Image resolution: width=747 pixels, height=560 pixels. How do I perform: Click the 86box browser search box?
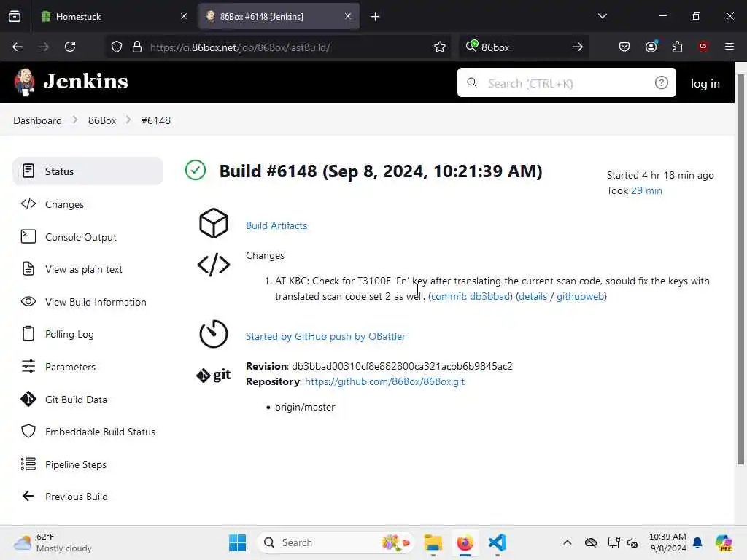tap(524, 47)
